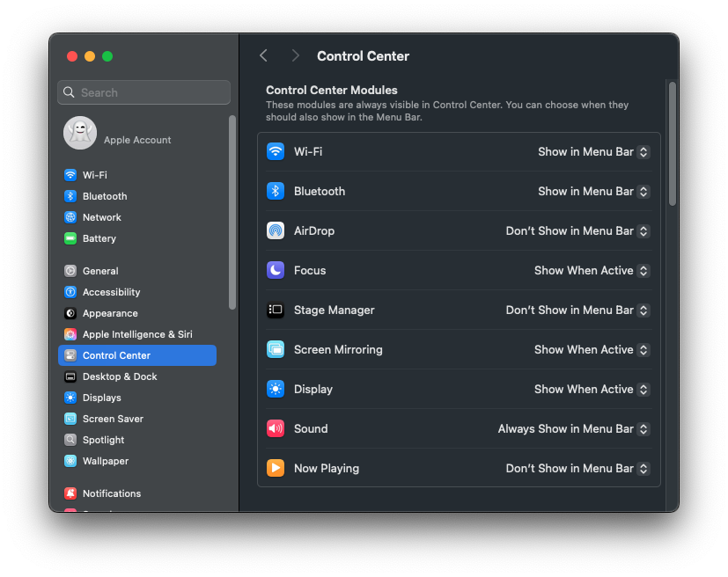Click the Display brightness module icon
Viewport: 728px width, 577px height.
[276, 389]
